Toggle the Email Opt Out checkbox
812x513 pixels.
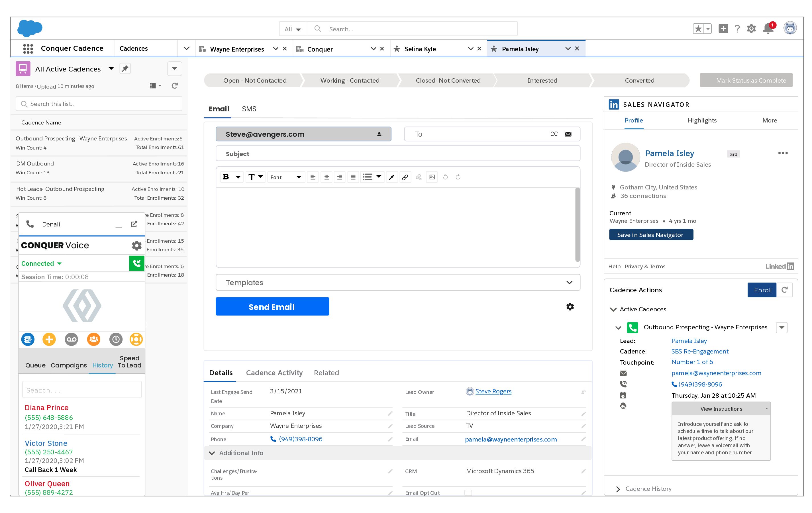pyautogui.click(x=468, y=492)
